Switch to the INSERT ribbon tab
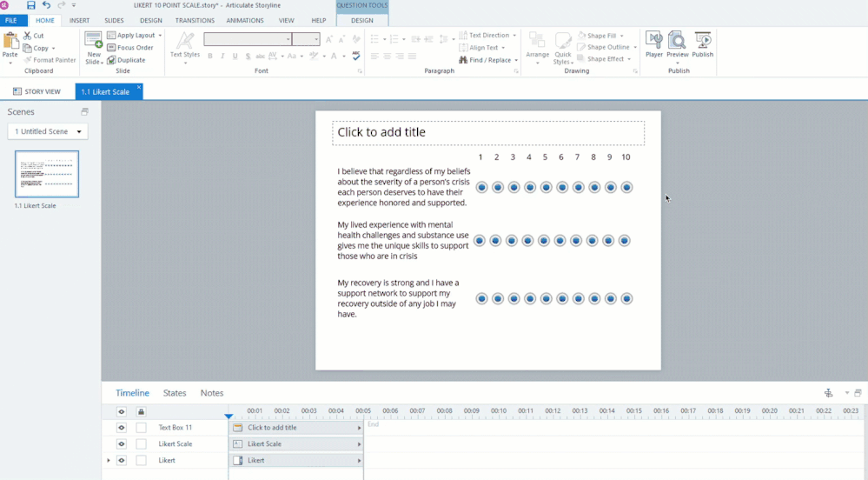 (79, 20)
